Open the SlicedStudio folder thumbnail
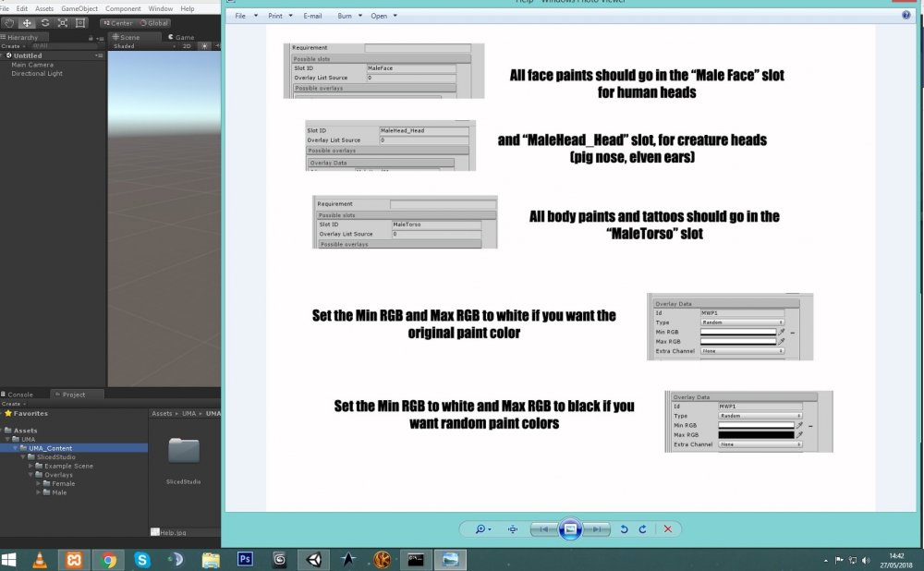924x571 pixels. coord(185,451)
